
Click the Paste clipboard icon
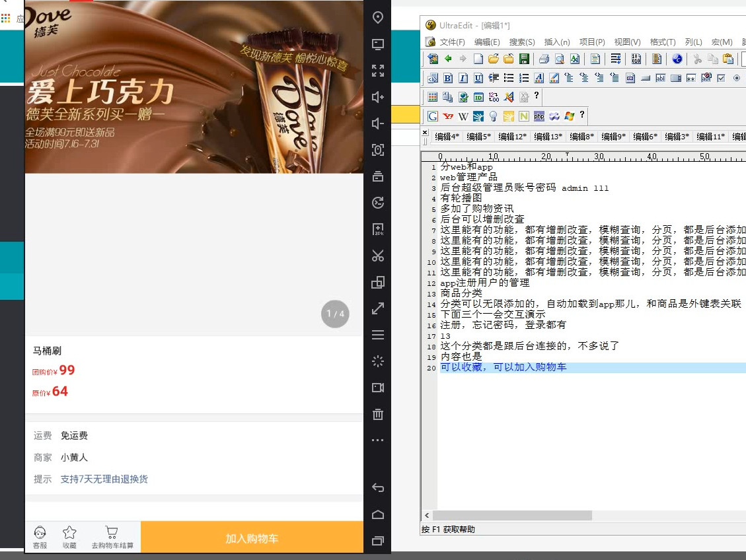[x=728, y=59]
